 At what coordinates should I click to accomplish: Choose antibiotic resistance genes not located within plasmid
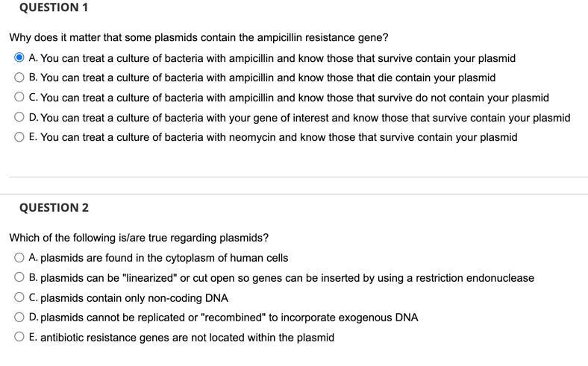pos(19,337)
